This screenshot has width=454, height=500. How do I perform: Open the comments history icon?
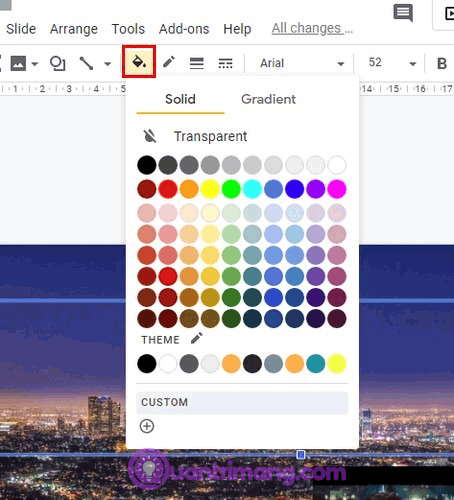403,13
